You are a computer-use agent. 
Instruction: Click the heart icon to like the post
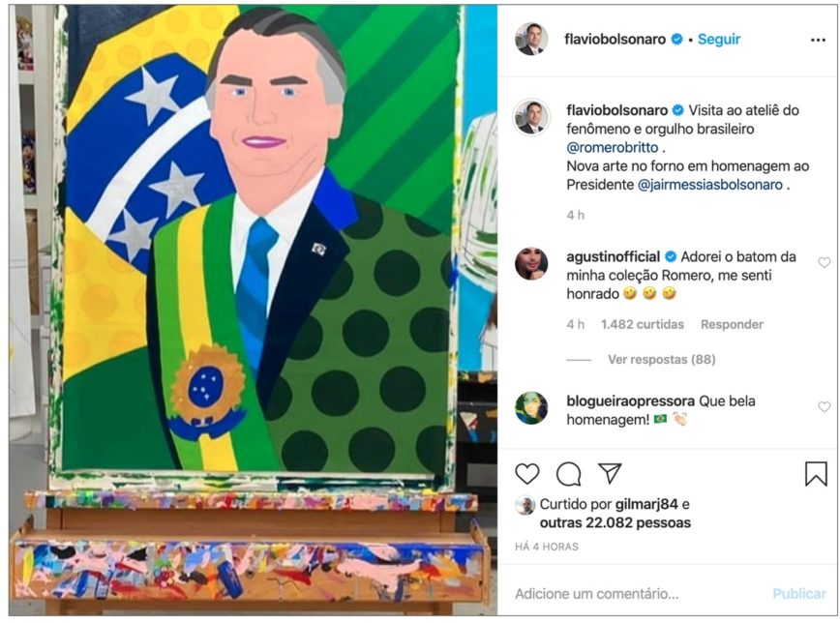click(x=526, y=473)
